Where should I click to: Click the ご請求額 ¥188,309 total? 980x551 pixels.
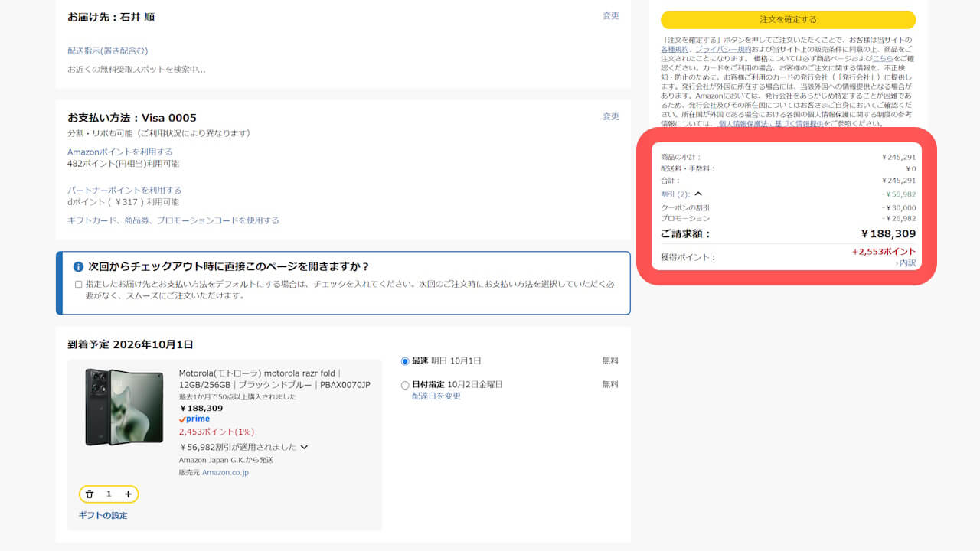tap(888, 234)
